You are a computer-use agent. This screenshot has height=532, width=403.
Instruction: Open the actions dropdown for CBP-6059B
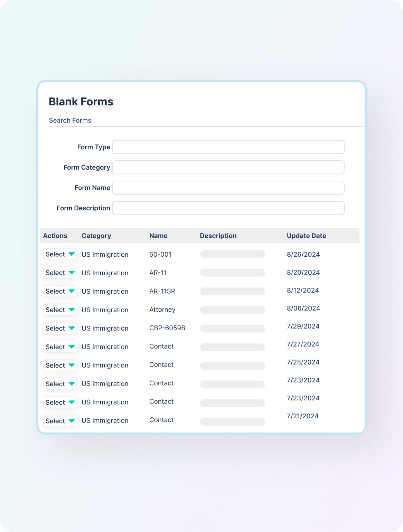[x=60, y=328]
